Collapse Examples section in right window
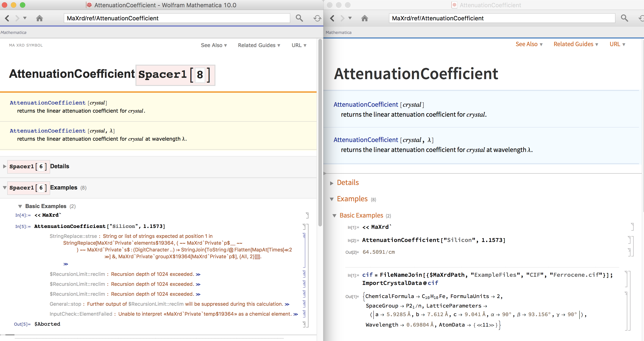Image resolution: width=644 pixels, height=341 pixels. tap(331, 199)
